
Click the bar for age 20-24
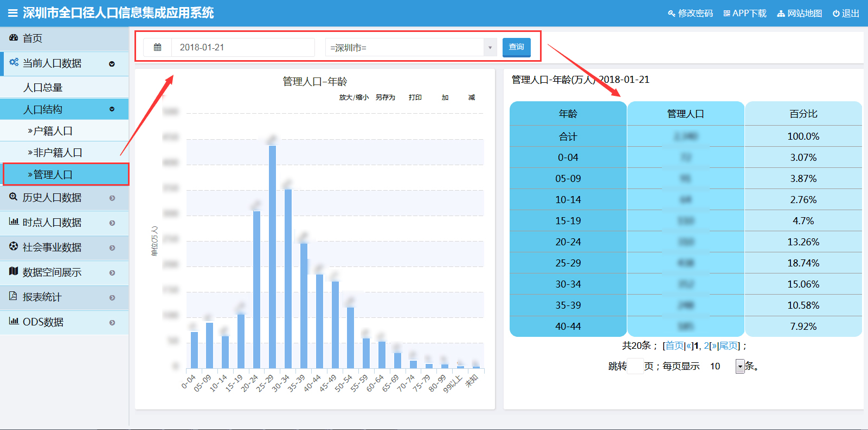point(256,289)
